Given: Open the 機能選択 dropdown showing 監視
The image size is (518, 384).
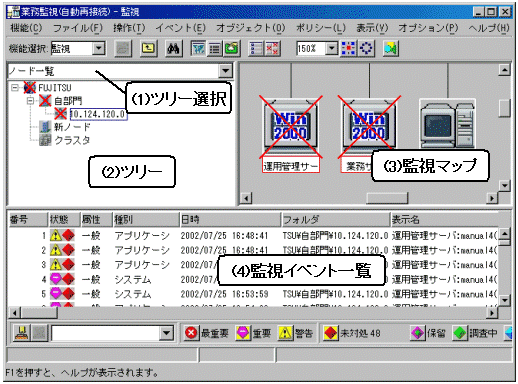Looking at the screenshot, I should [x=98, y=49].
